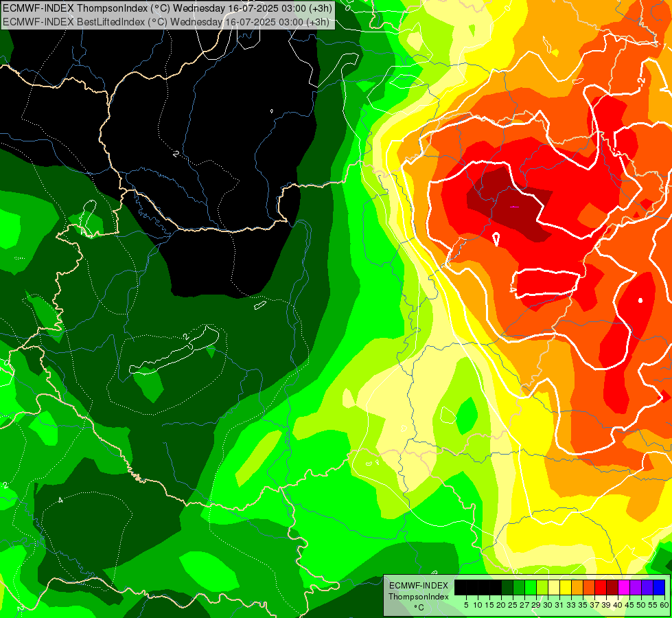This screenshot has width=672, height=618.
Task: Click legend tick label 39
Action: tap(607, 605)
